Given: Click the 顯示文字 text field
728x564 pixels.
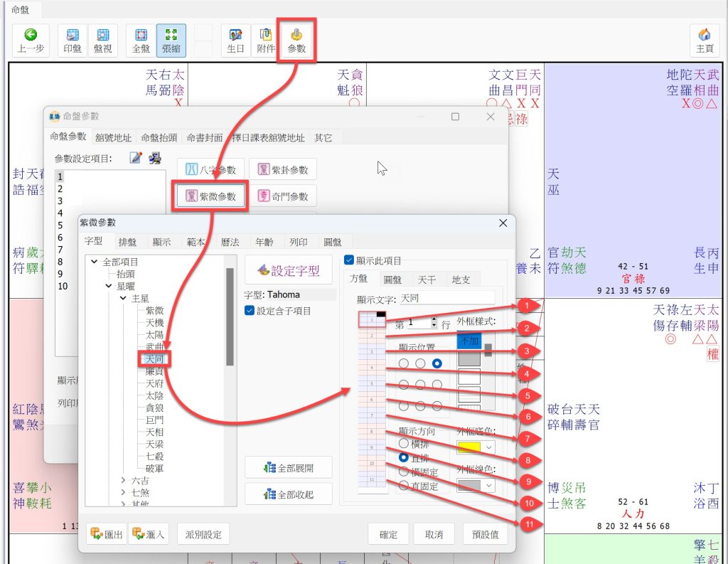Looking at the screenshot, I should (446, 298).
